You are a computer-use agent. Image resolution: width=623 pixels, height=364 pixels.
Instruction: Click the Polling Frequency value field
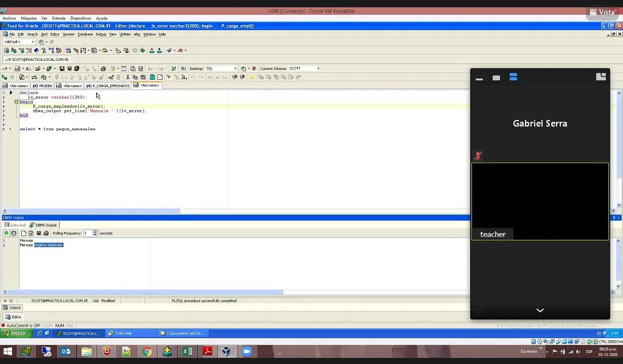pos(88,233)
